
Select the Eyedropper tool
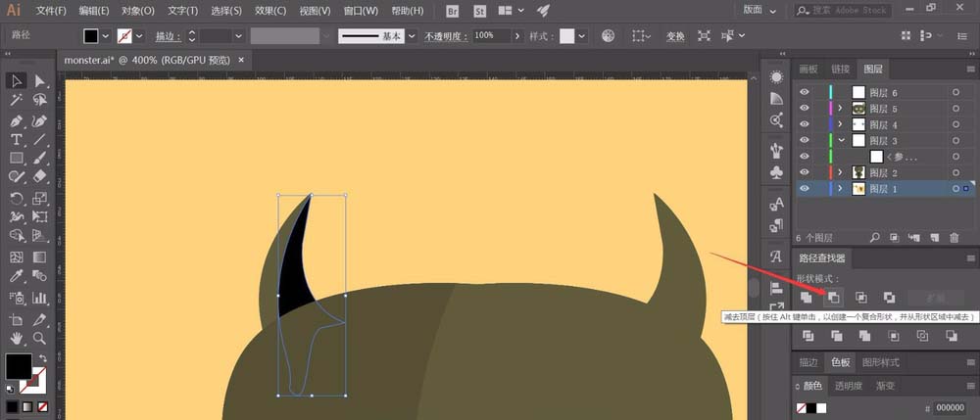[x=17, y=276]
